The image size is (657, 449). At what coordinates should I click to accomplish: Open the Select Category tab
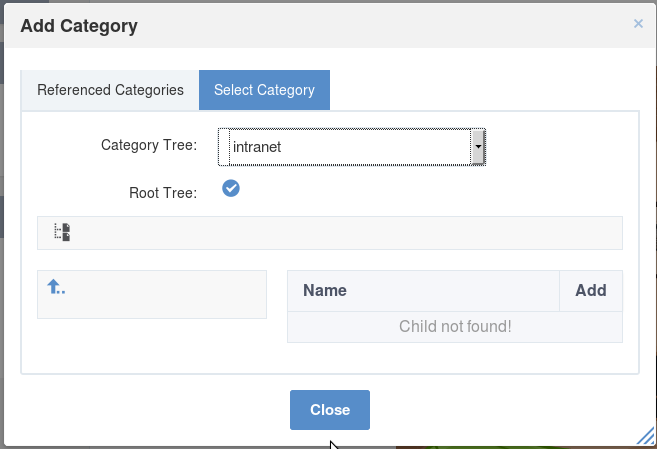coord(264,90)
